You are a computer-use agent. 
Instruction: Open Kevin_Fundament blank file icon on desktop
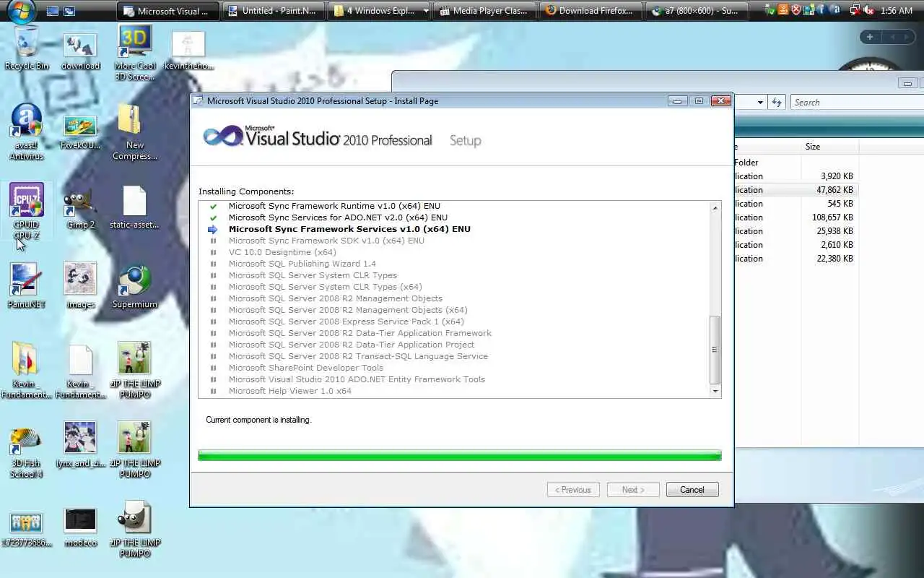(x=80, y=371)
